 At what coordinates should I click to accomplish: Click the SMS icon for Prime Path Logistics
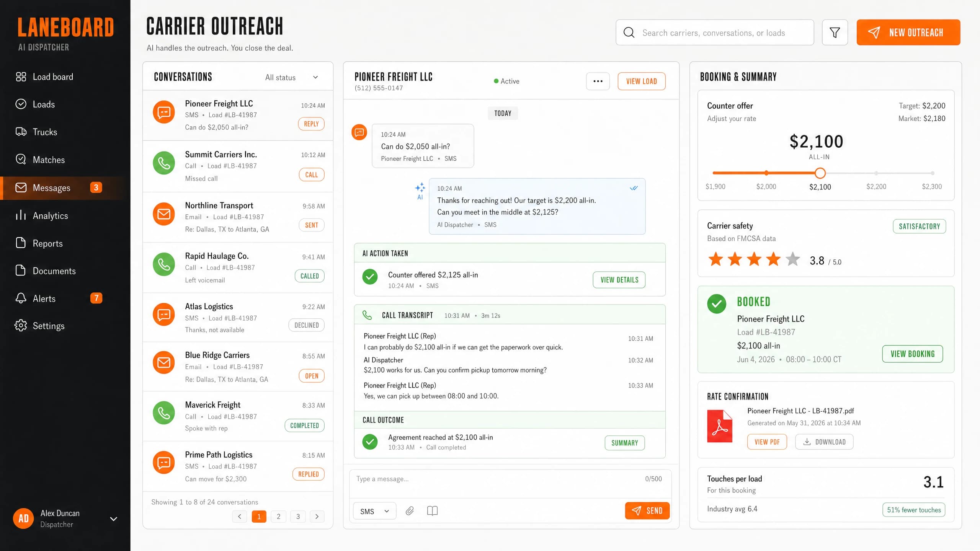coord(164,463)
